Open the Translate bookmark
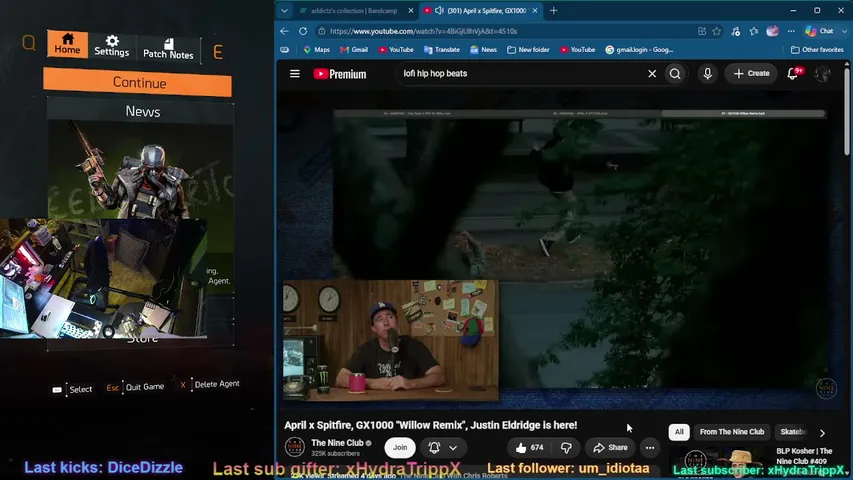 click(x=442, y=50)
